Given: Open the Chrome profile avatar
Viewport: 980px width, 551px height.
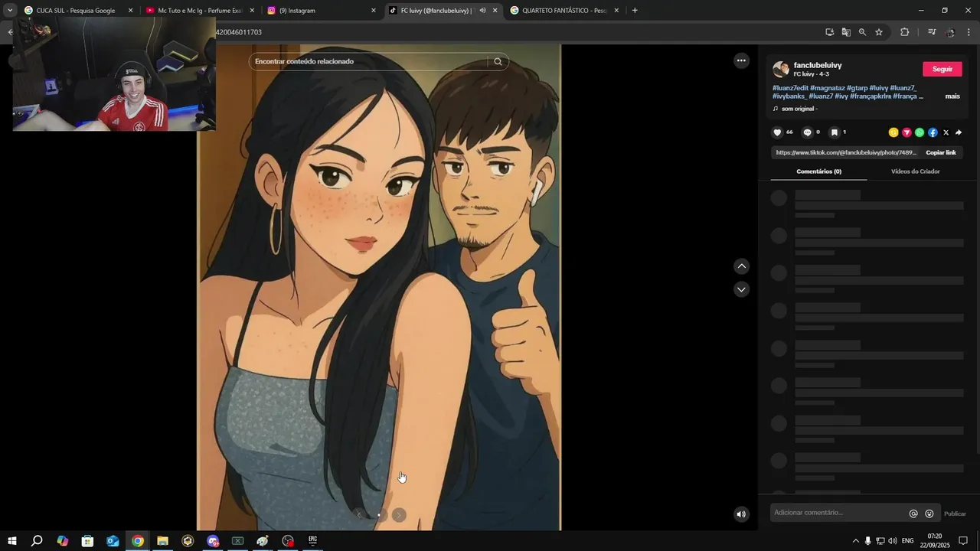Looking at the screenshot, I should coord(950,32).
